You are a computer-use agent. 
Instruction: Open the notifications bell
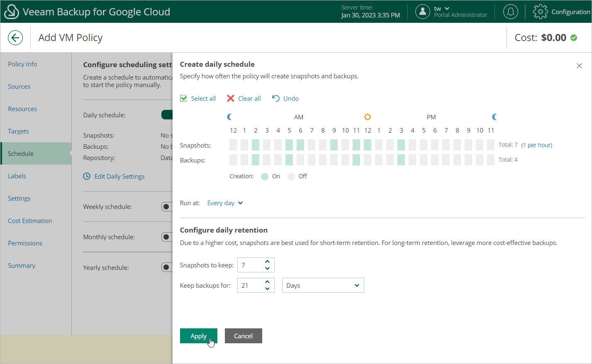511,12
